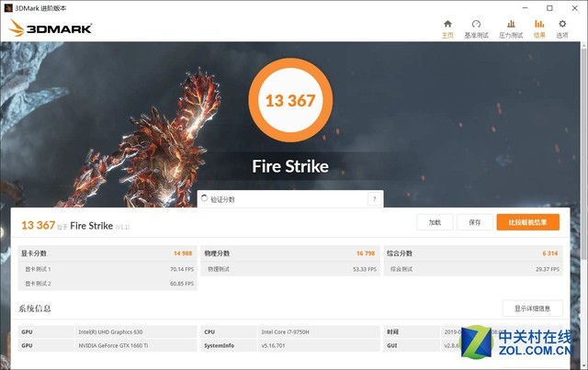The width and height of the screenshot is (588, 370).
Task: Select the Combined score (综合分数) header
Action: point(400,253)
